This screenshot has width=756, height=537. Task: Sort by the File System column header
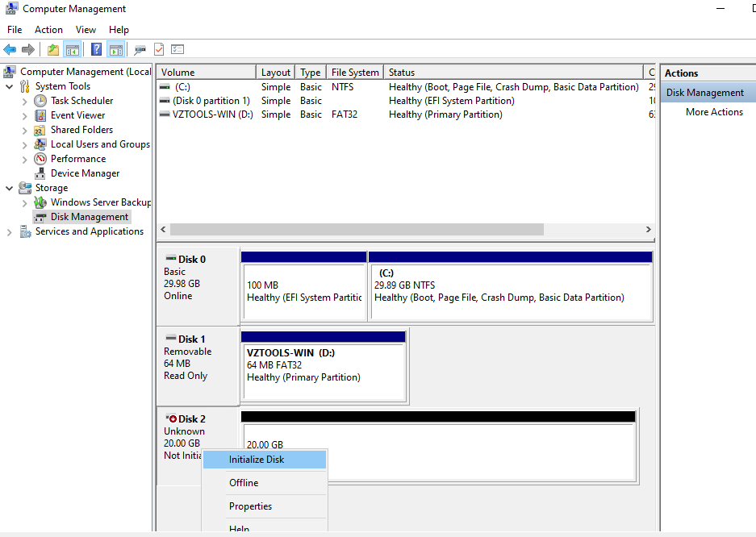pos(355,73)
